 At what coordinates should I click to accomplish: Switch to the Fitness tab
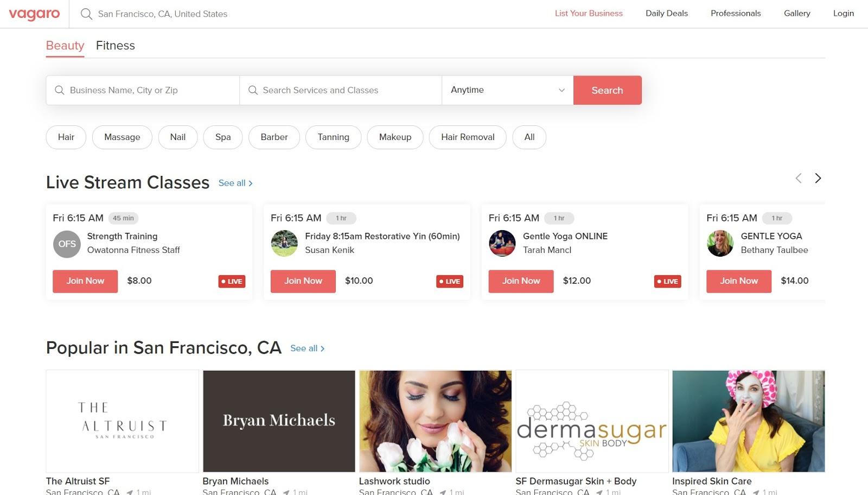pos(116,46)
